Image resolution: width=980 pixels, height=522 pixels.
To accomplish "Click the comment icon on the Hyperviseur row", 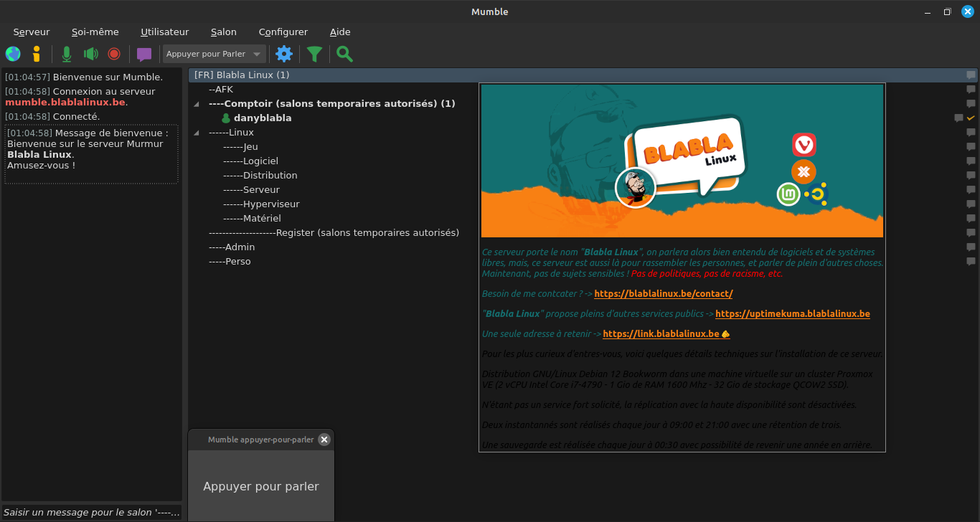I will [x=971, y=204].
